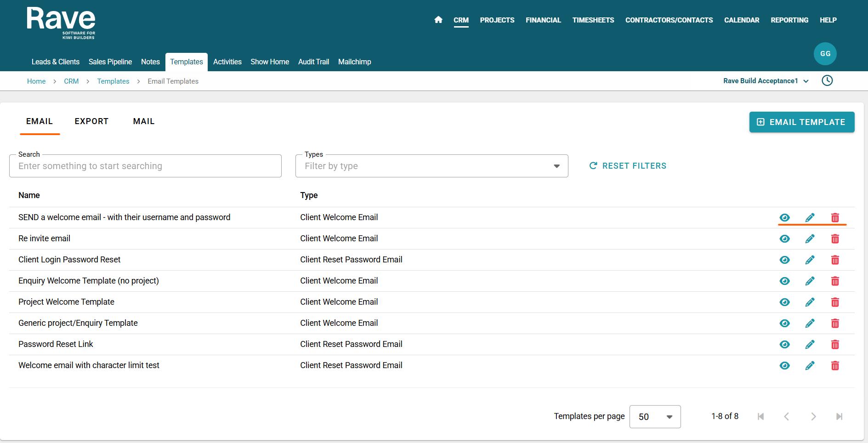This screenshot has width=868, height=443.
Task: Follow the Home breadcrumb link
Action: [x=36, y=81]
